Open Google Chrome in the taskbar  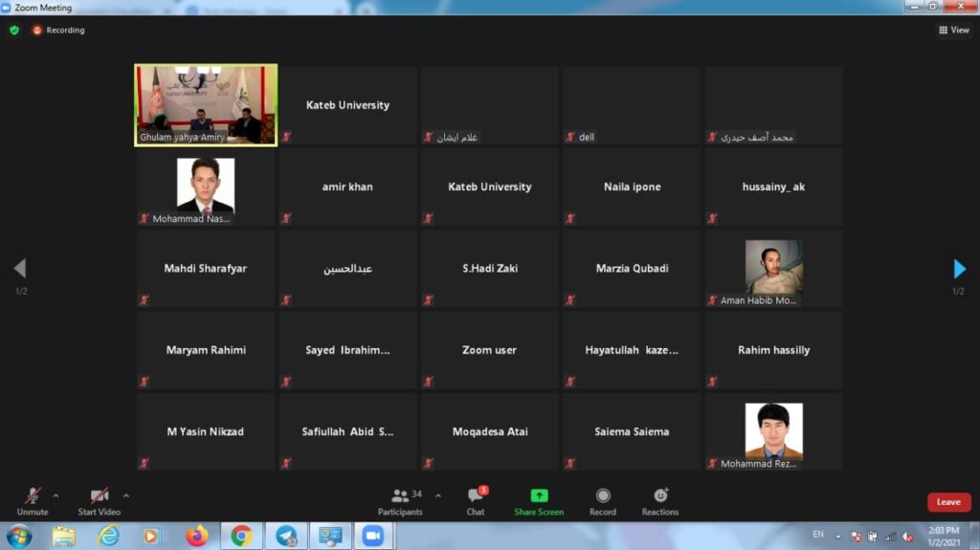[x=241, y=537]
